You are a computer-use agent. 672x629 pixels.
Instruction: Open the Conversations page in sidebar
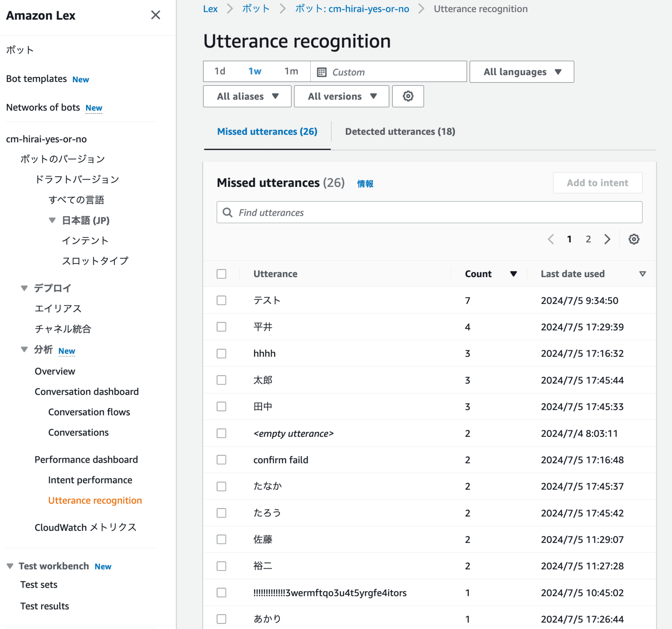[x=78, y=433]
